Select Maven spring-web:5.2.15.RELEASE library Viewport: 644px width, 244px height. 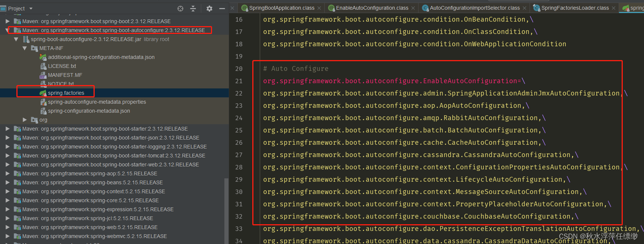pos(90,227)
